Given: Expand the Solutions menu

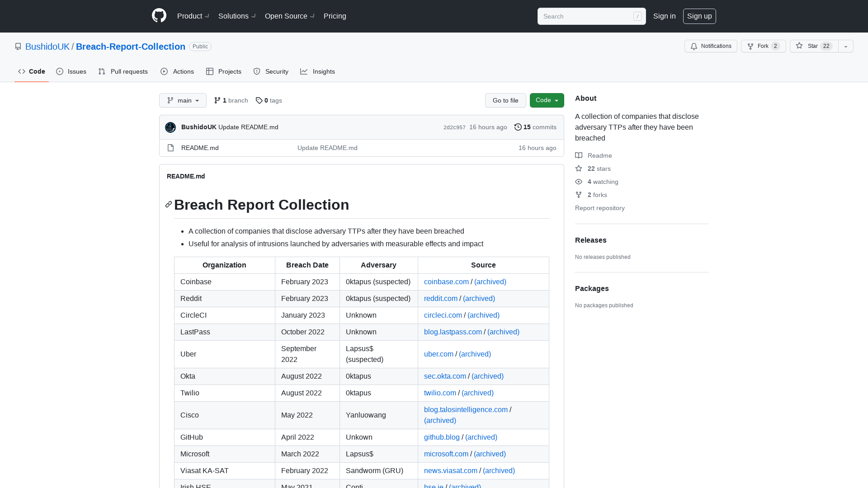Looking at the screenshot, I should [x=237, y=16].
